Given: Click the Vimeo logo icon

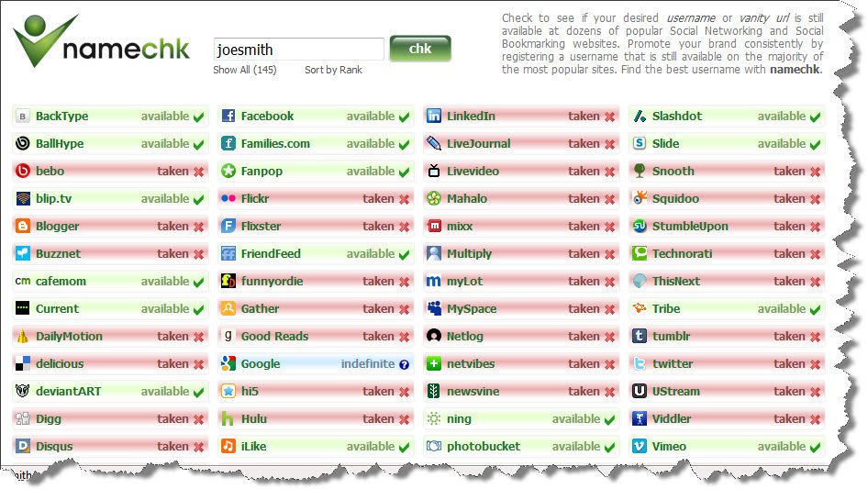Looking at the screenshot, I should coord(640,447).
